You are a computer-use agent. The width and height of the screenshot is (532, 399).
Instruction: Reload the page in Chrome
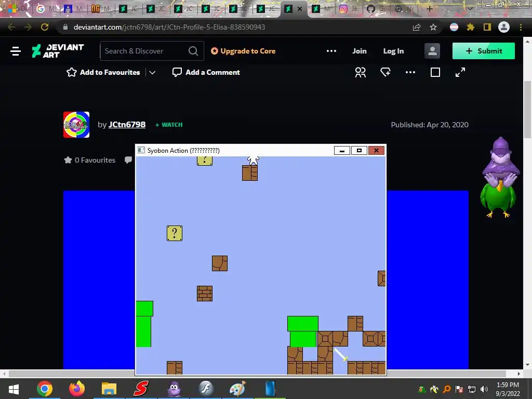pos(45,27)
